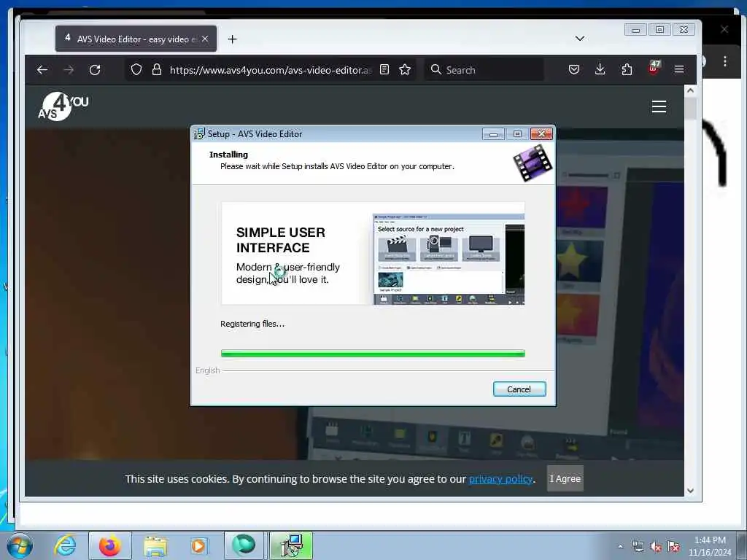The image size is (747, 560).
Task: Click the I Agree cookie button
Action: (565, 478)
